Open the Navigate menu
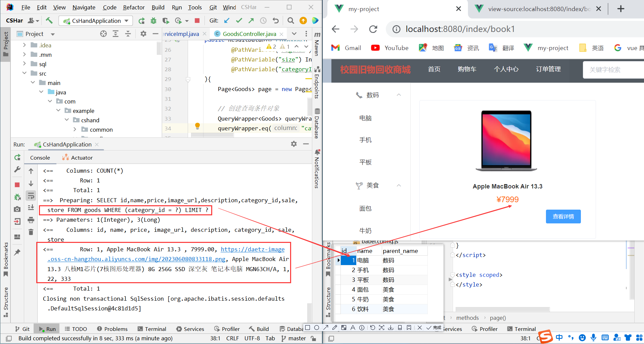Image resolution: width=644 pixels, height=344 pixels. (x=84, y=7)
